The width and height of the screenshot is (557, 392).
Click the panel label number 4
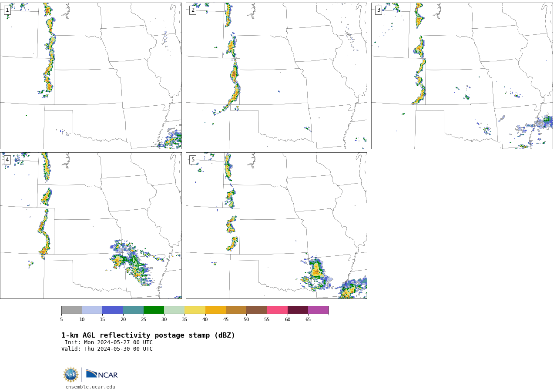tap(7, 160)
